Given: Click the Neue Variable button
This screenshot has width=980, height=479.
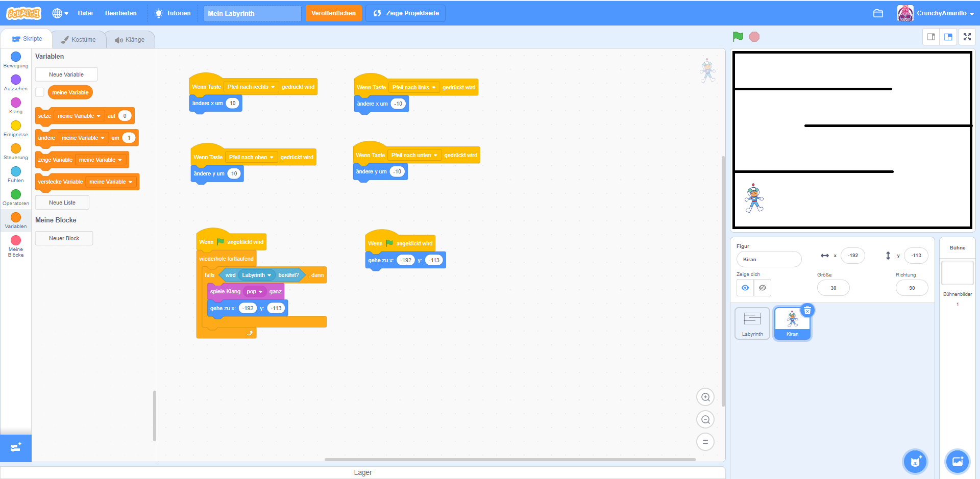Looking at the screenshot, I should (x=66, y=74).
